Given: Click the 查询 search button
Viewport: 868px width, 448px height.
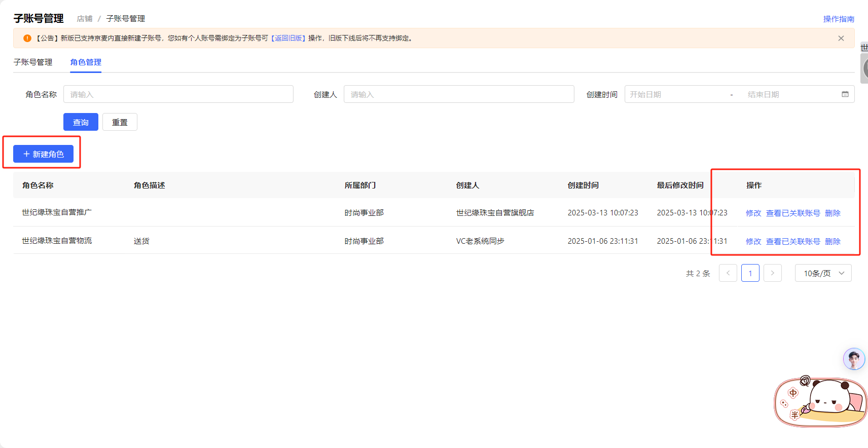Looking at the screenshot, I should tap(81, 122).
